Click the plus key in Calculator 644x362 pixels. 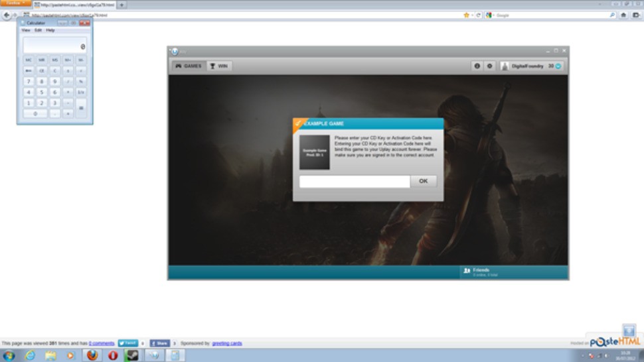[x=68, y=113]
